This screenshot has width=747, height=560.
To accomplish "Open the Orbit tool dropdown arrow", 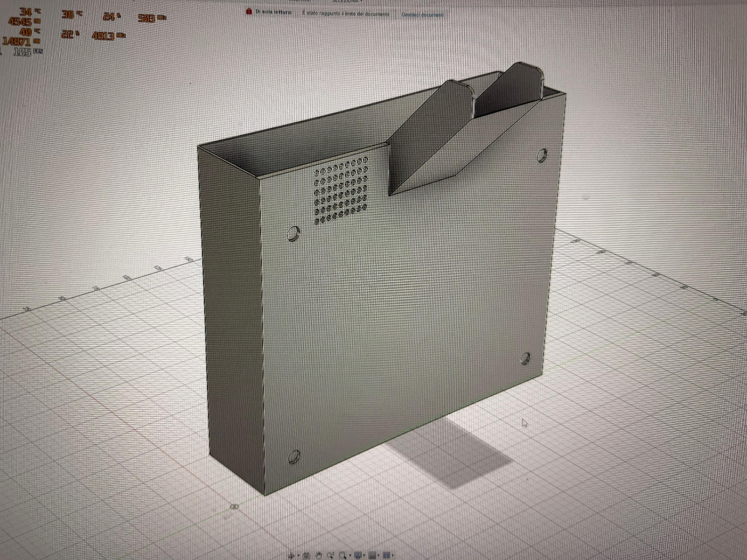I will [x=298, y=556].
